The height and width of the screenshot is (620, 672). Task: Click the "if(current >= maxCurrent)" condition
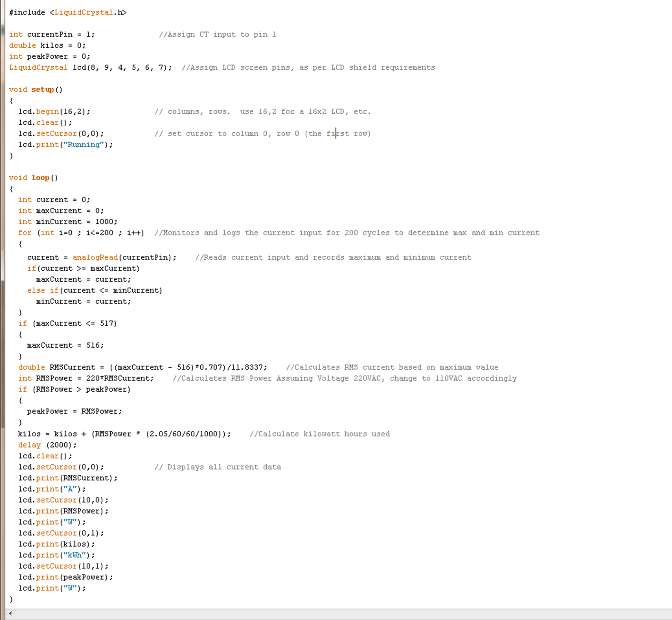pos(83,269)
